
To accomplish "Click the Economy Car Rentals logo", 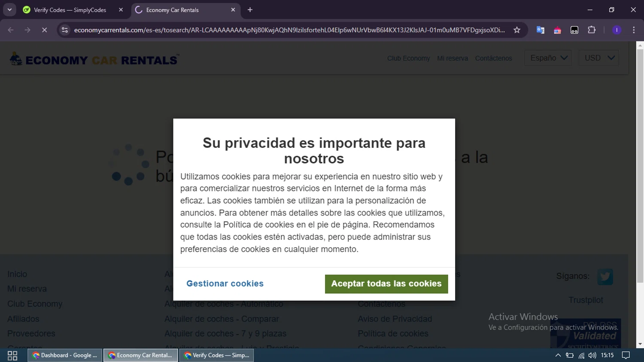I will [x=94, y=59].
